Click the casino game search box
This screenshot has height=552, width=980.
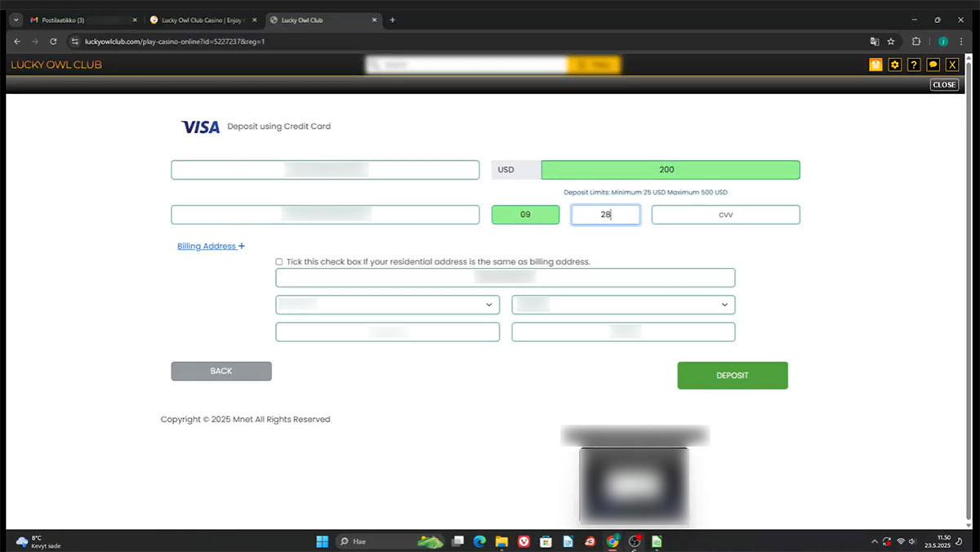click(466, 65)
